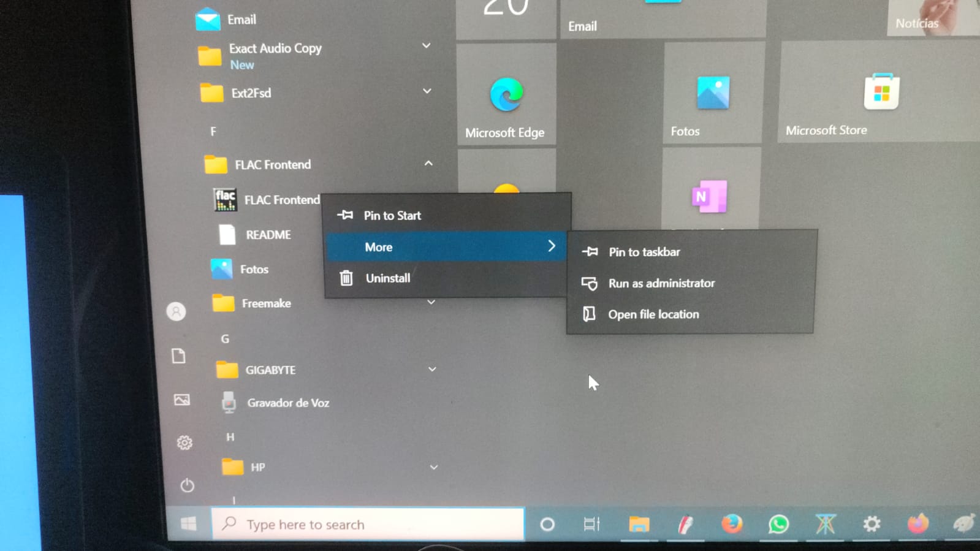Open the Email app in the list
980x551 pixels.
226,20
